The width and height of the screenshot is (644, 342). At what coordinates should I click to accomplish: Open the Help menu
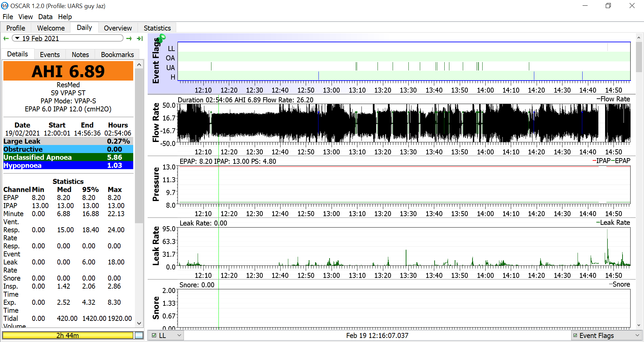coord(65,17)
